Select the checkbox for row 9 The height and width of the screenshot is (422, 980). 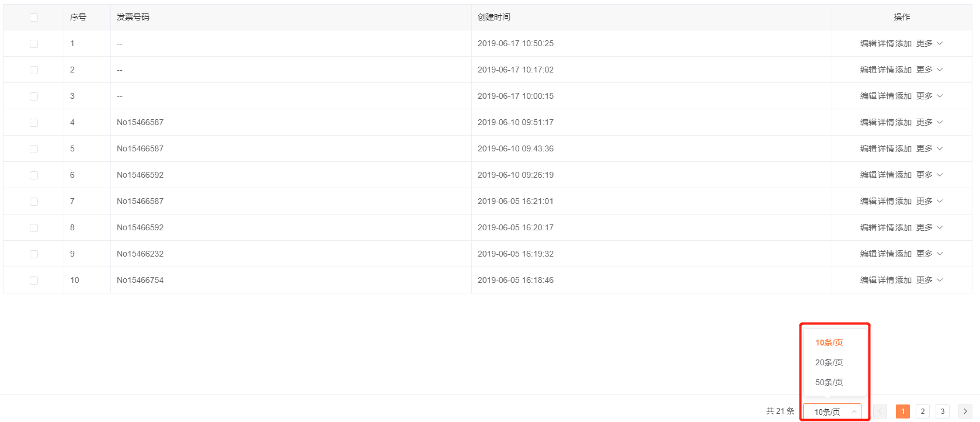pyautogui.click(x=34, y=254)
